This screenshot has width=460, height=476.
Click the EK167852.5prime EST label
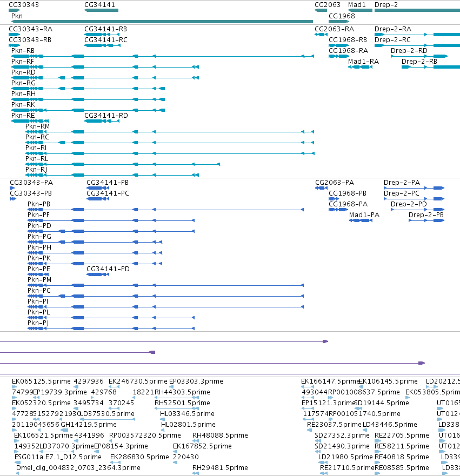click(x=202, y=446)
